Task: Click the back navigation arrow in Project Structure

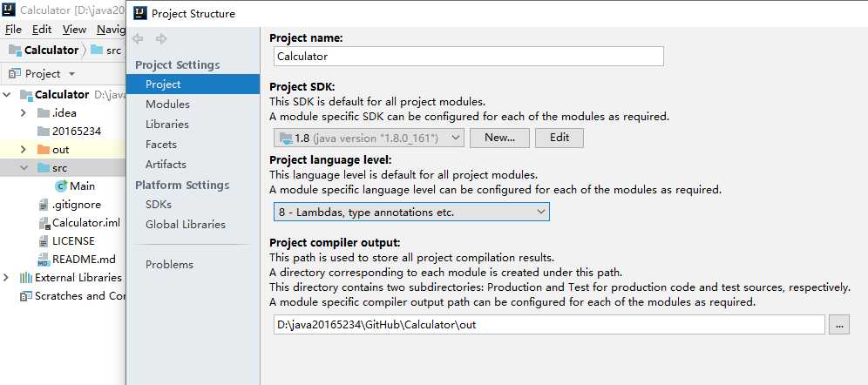Action: [x=139, y=38]
